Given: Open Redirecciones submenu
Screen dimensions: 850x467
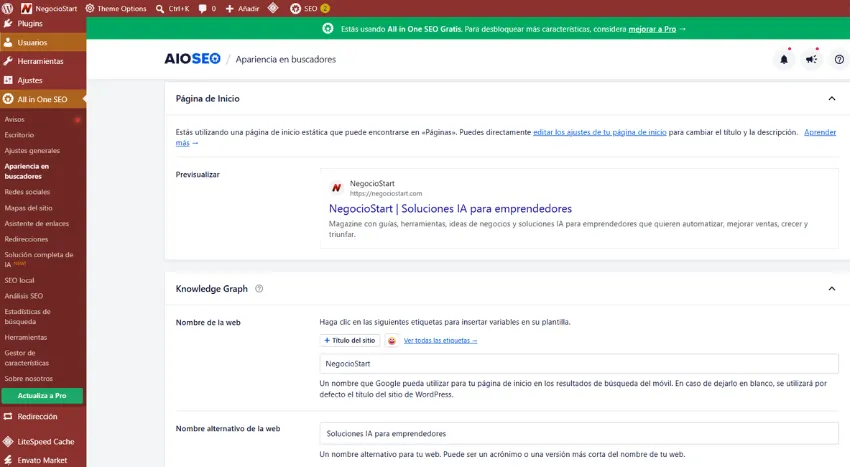Looking at the screenshot, I should tap(26, 239).
